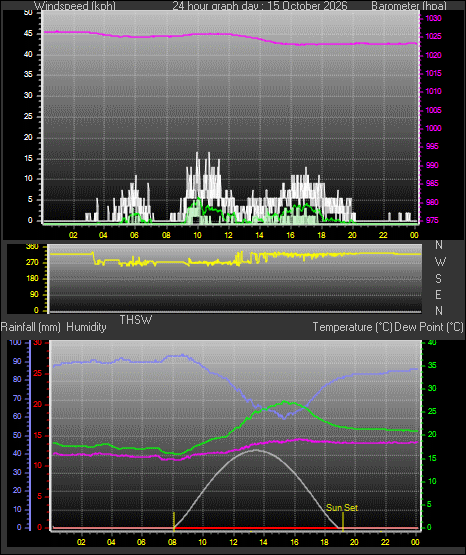Select the 1030 barometer scale value
466x555 pixels.
click(433, 18)
